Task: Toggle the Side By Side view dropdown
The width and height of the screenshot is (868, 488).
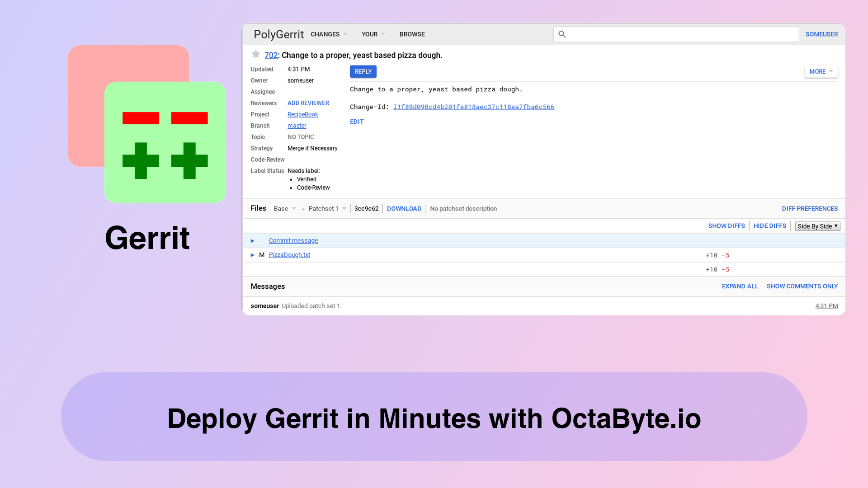Action: click(x=817, y=226)
